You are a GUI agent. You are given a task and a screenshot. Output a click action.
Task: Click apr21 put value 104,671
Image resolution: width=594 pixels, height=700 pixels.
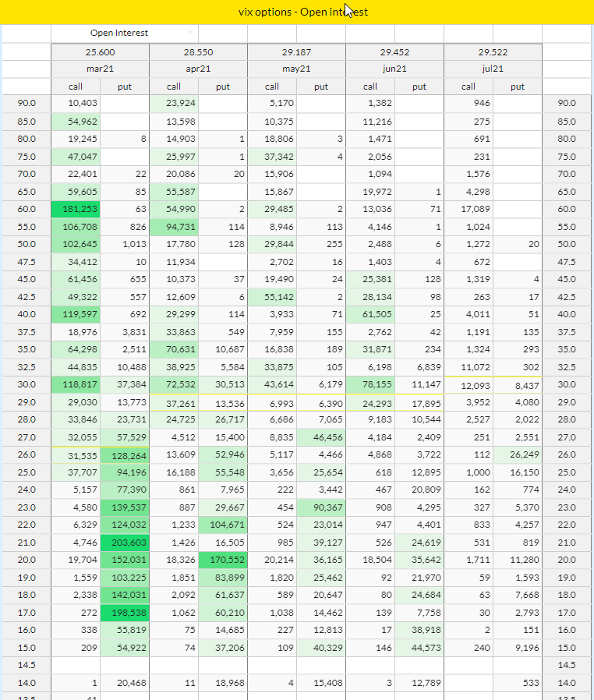pos(223,525)
